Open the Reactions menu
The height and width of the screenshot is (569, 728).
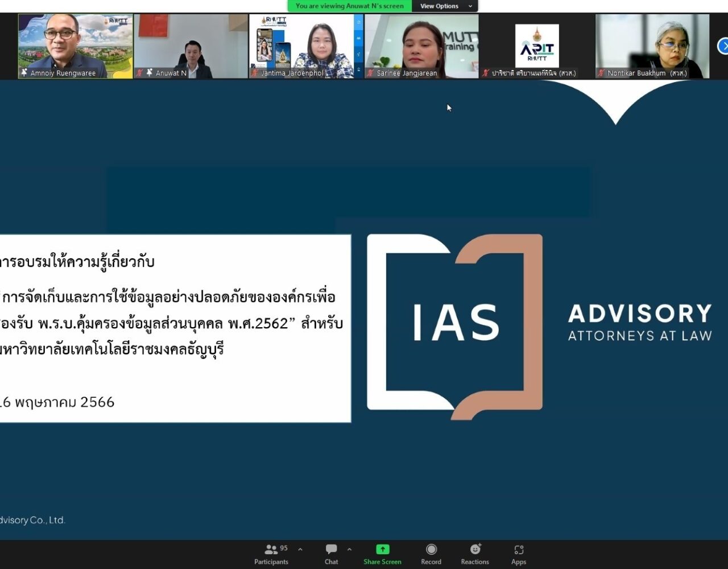(x=475, y=554)
